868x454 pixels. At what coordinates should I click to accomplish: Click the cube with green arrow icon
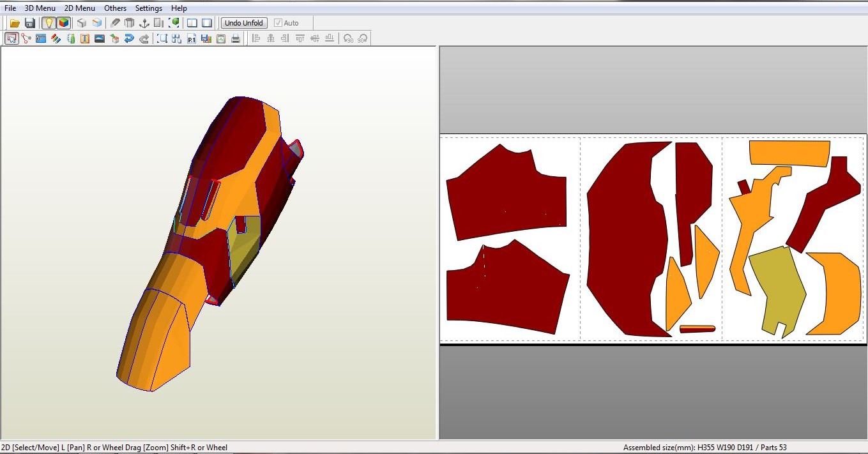114,38
